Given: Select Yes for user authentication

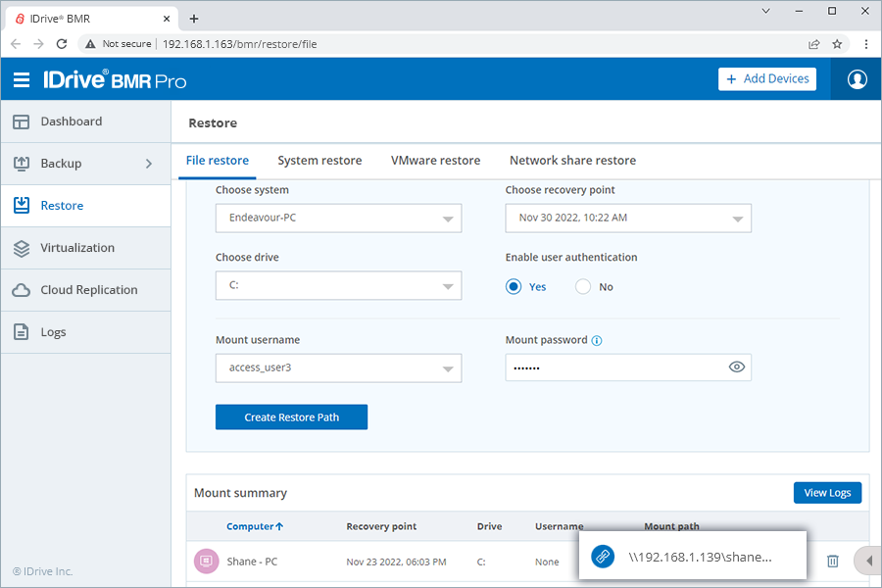Looking at the screenshot, I should [x=514, y=287].
